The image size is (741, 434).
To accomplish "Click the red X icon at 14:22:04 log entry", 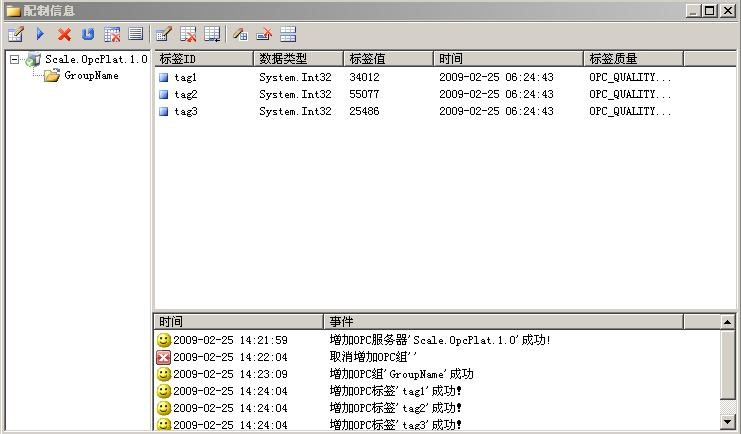I will click(x=164, y=357).
